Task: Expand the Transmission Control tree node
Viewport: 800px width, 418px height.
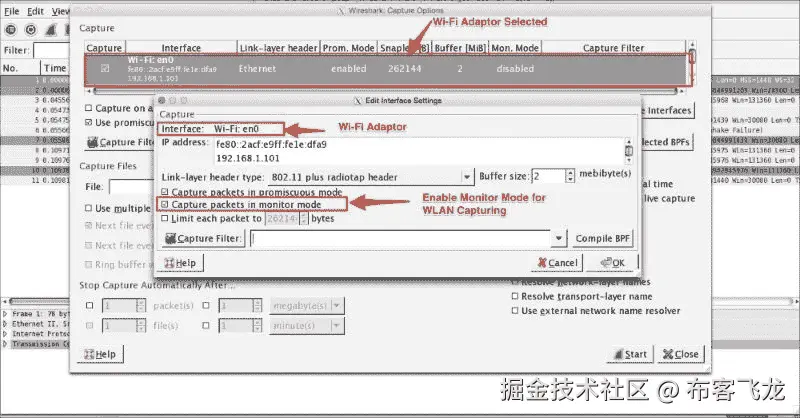Action: pyautogui.click(x=5, y=344)
